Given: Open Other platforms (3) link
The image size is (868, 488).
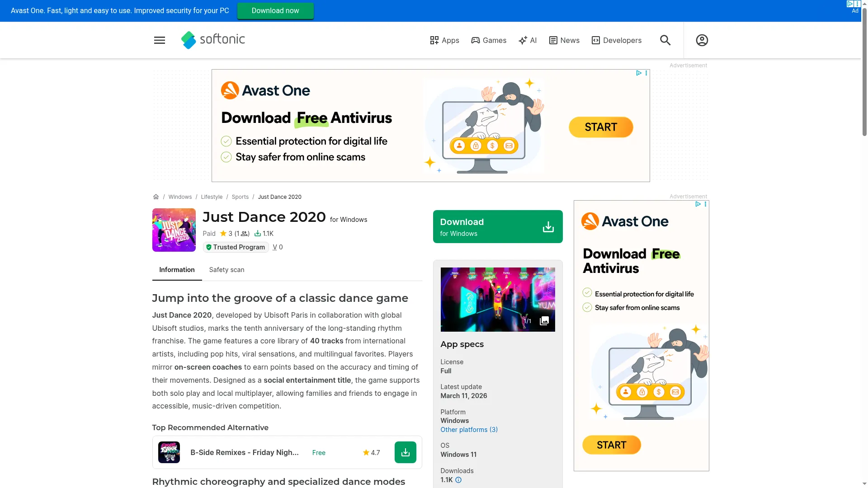Looking at the screenshot, I should click(469, 430).
